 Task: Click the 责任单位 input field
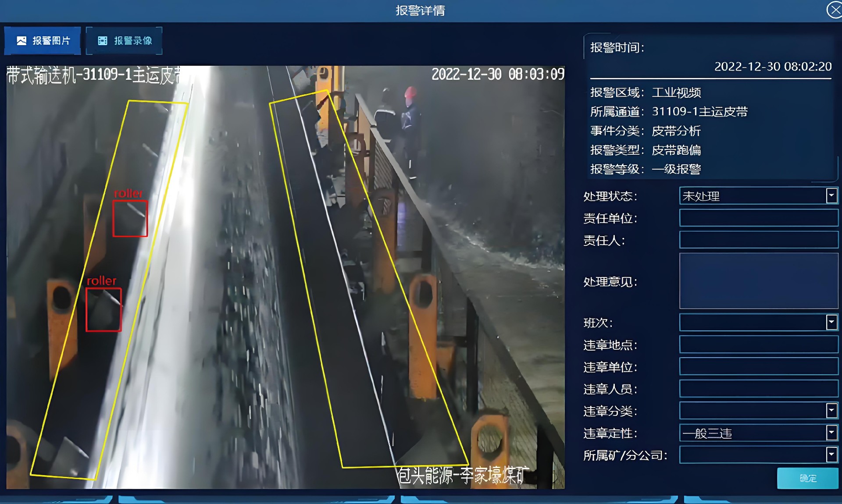click(x=758, y=218)
